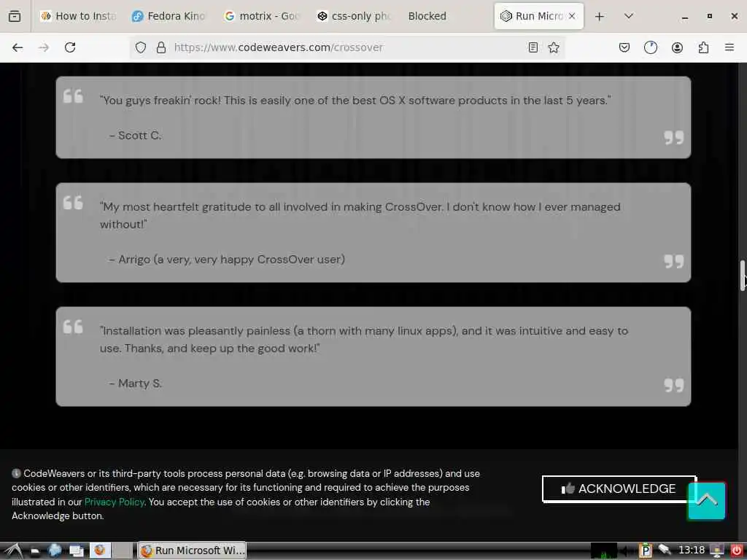Click the page vertical scrollbar thumb
This screenshot has width=747, height=560.
coord(742,275)
